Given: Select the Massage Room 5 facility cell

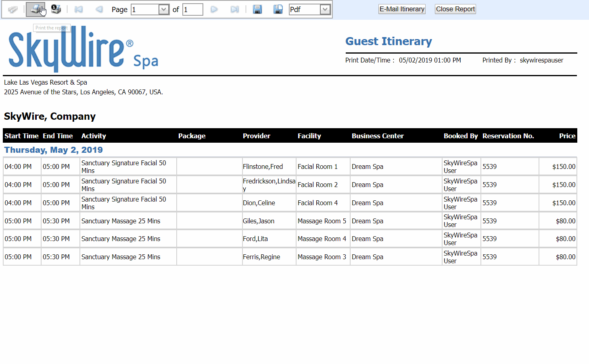Looking at the screenshot, I should pos(322,221).
